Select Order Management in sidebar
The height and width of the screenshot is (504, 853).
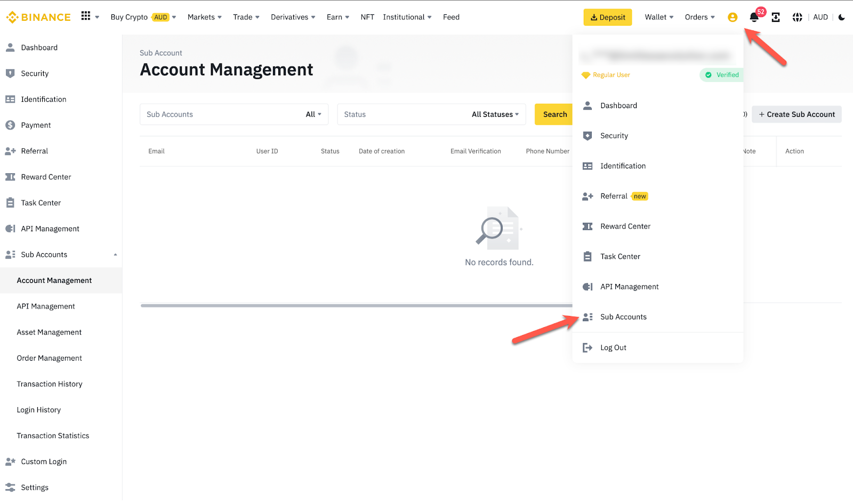pyautogui.click(x=61, y=359)
